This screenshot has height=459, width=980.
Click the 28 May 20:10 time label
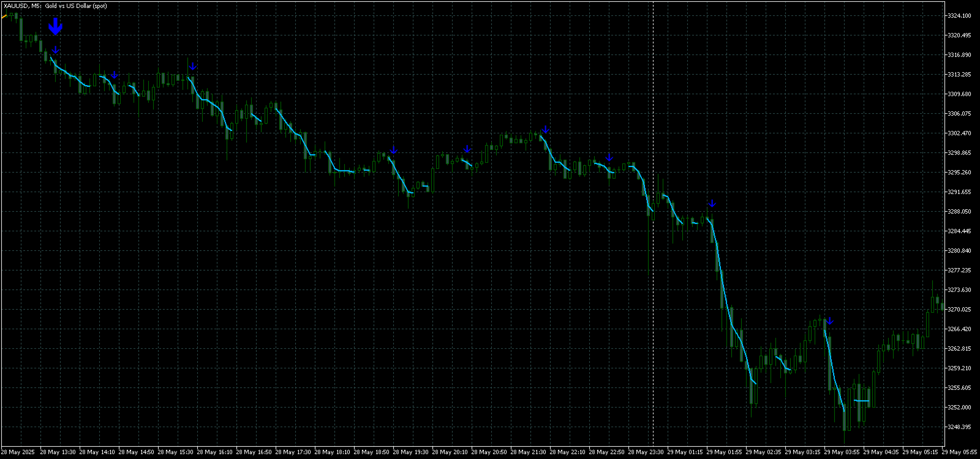coord(450,452)
